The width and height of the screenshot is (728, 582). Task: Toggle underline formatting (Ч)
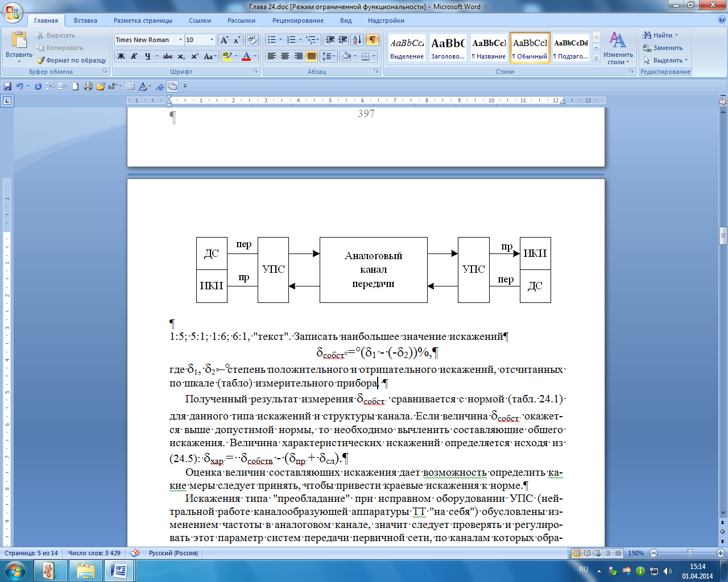coord(148,56)
